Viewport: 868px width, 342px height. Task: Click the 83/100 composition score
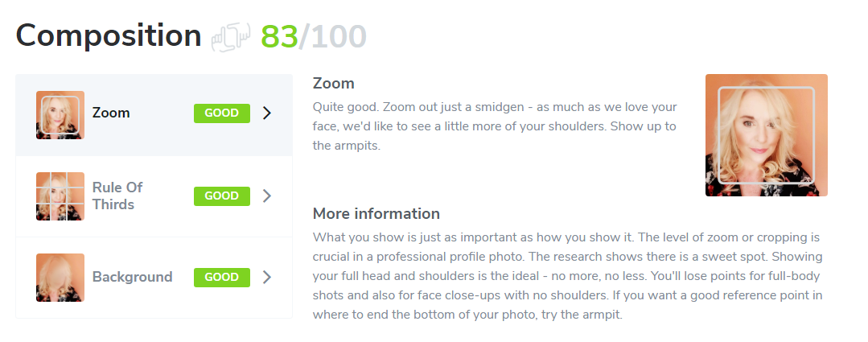pos(313,36)
